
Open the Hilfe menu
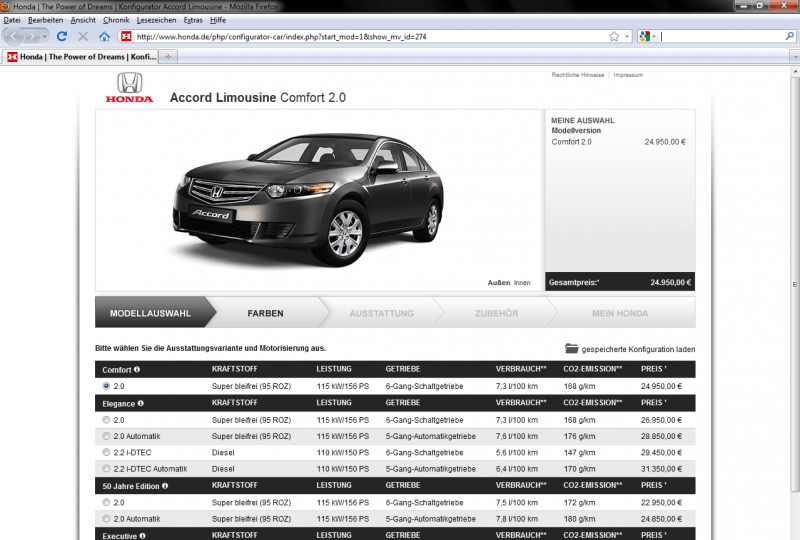pyautogui.click(x=218, y=20)
